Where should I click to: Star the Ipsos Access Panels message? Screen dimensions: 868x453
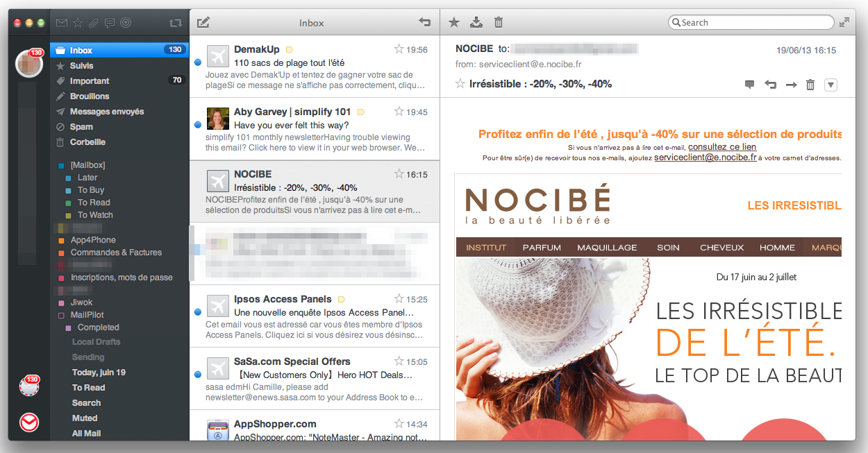tap(399, 299)
